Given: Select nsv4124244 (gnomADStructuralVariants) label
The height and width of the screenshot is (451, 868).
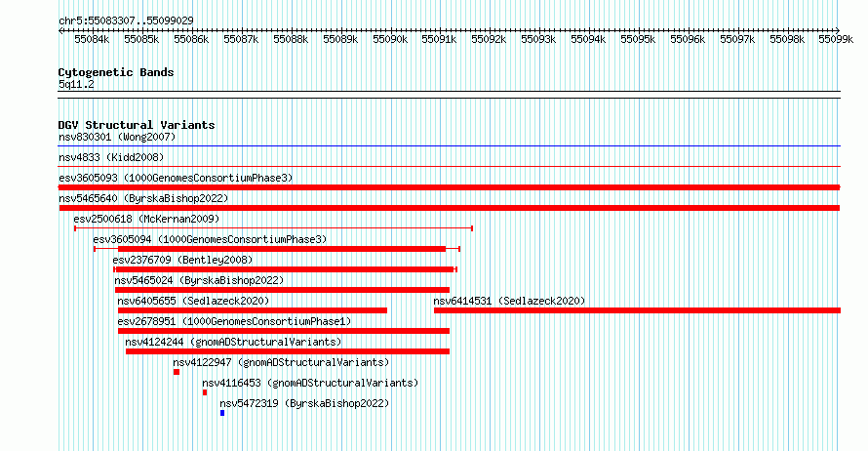Looking at the screenshot, I should 233,342.
